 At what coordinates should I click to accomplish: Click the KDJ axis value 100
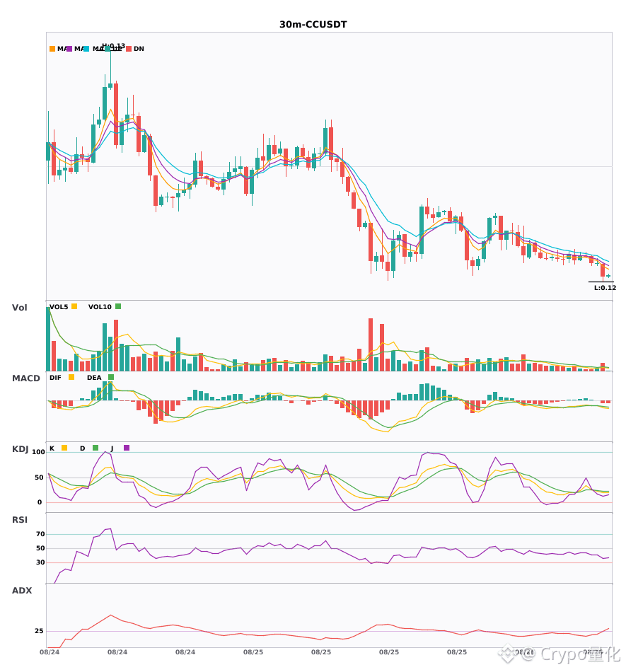tap(38, 452)
